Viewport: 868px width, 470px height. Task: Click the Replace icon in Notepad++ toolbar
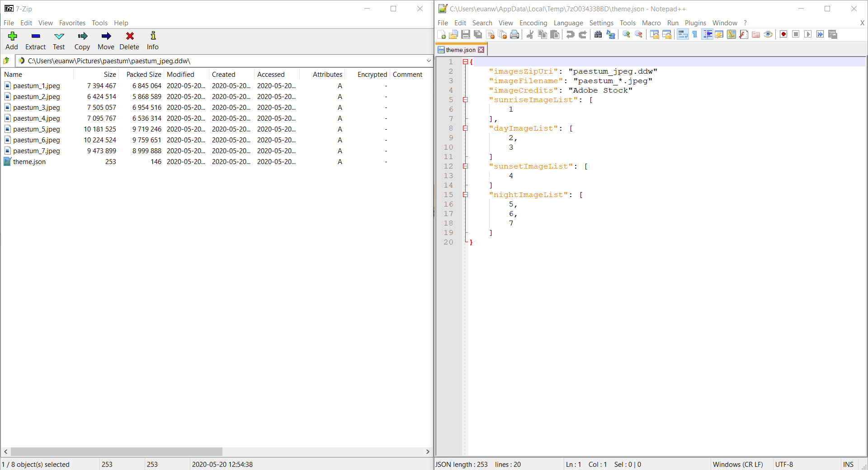[611, 34]
